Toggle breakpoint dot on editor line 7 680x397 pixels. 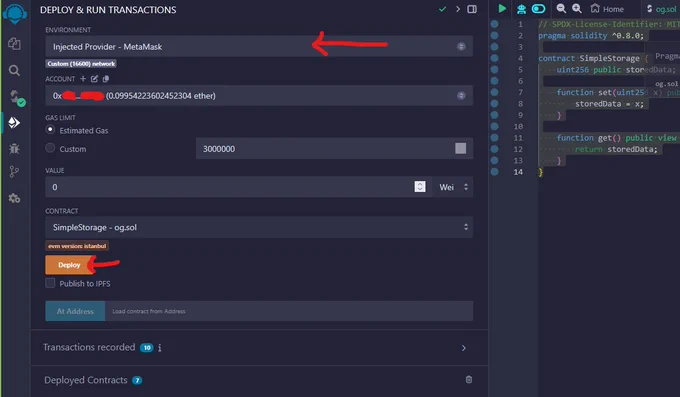[x=494, y=92]
